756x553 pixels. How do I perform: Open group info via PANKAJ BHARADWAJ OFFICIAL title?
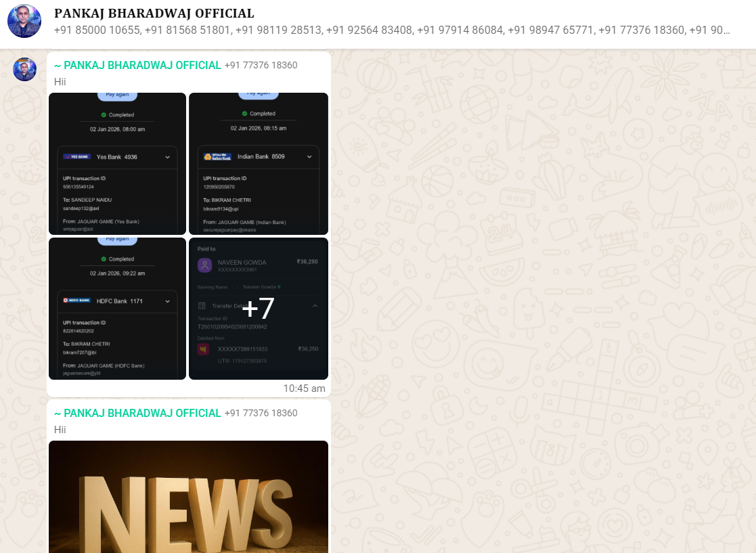(154, 14)
